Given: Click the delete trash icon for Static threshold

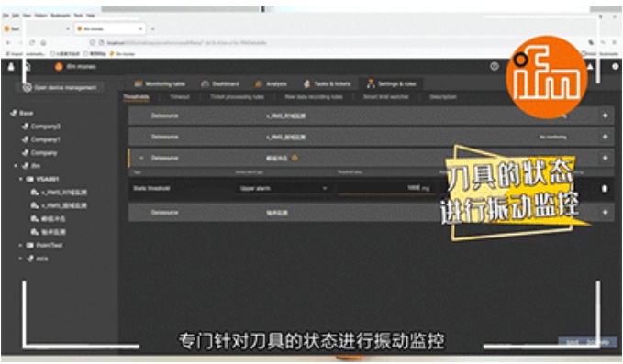Looking at the screenshot, I should point(605,189).
